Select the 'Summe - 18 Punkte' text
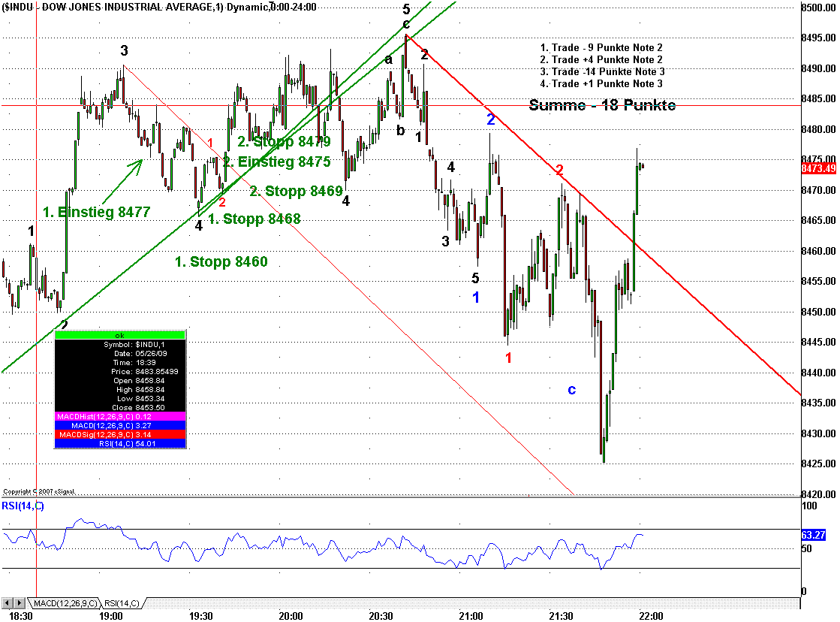This screenshot has width=840, height=622. [602, 105]
